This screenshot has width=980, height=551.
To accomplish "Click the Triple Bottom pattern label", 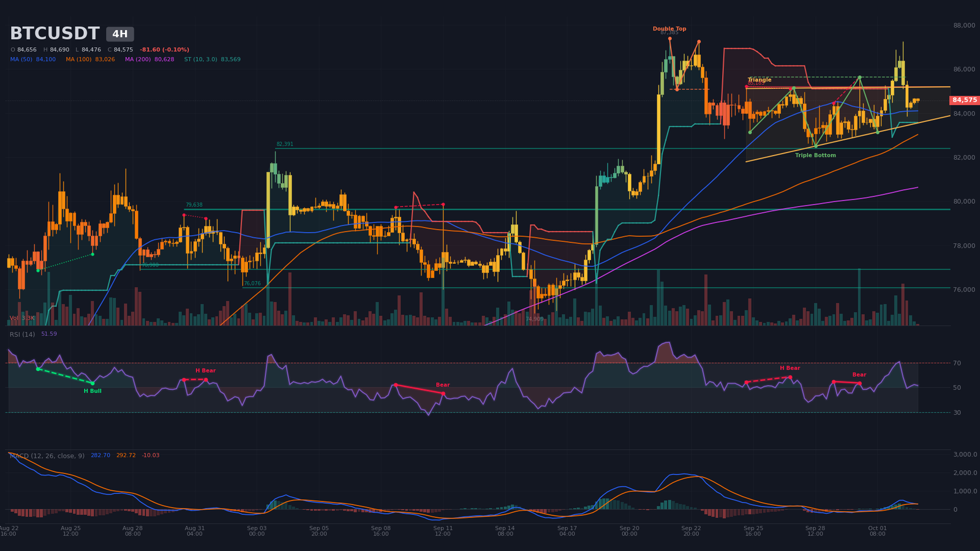I will 815,156.
